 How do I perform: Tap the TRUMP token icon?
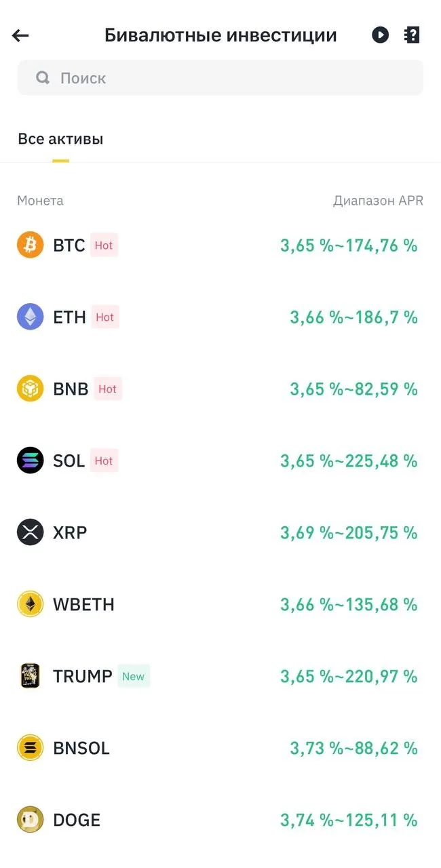pos(30,676)
